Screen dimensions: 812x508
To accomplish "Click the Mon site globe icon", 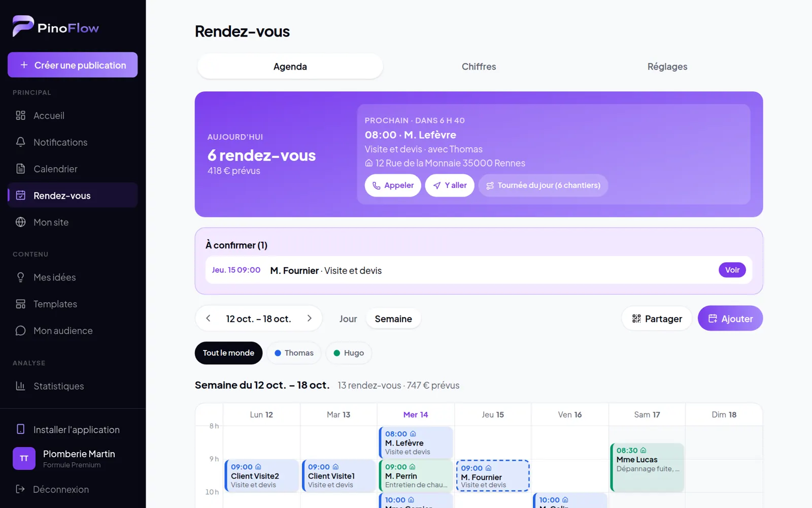I will [x=20, y=222].
